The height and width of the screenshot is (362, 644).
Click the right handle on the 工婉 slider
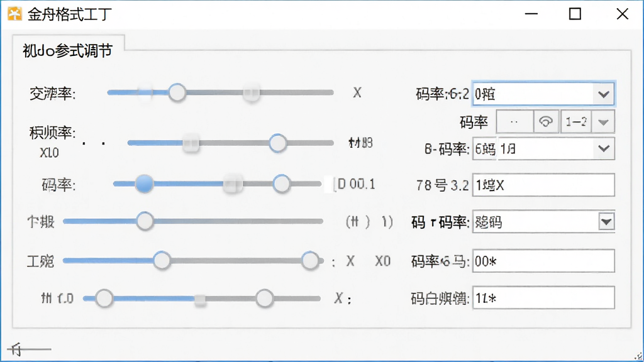pos(309,261)
